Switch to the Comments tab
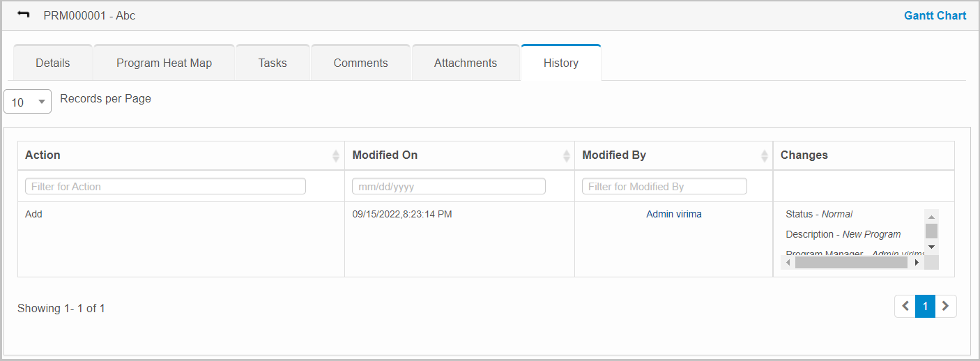The image size is (980, 361). tap(360, 63)
